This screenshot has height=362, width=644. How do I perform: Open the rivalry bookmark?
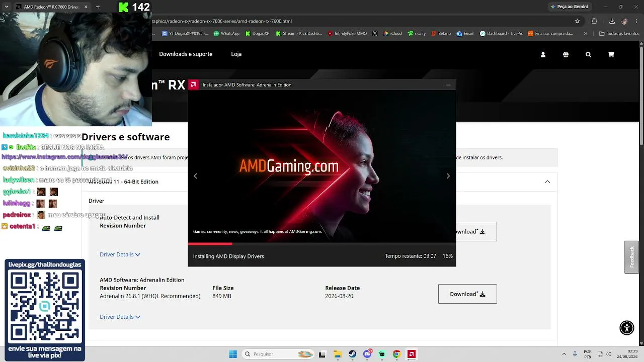(x=417, y=34)
